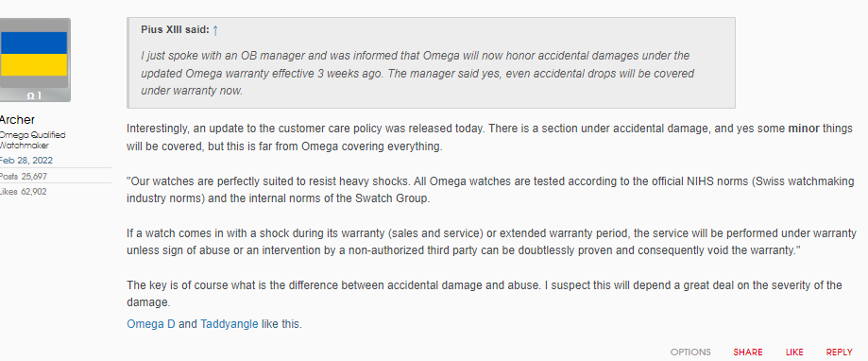Click the quoted Pius XIII message block
Image resolution: width=868 pixels, height=361 pixels.
431,63
